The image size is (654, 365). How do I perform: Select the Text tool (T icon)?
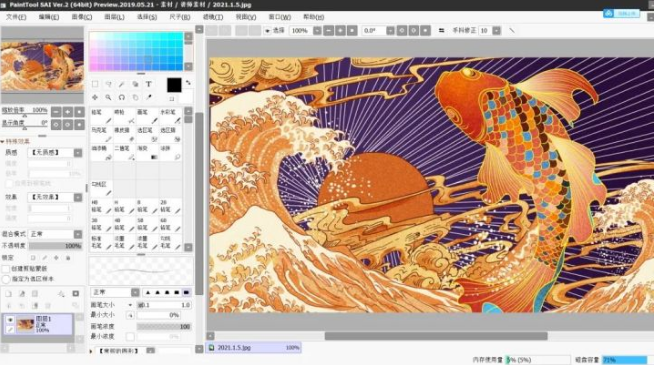click(148, 84)
